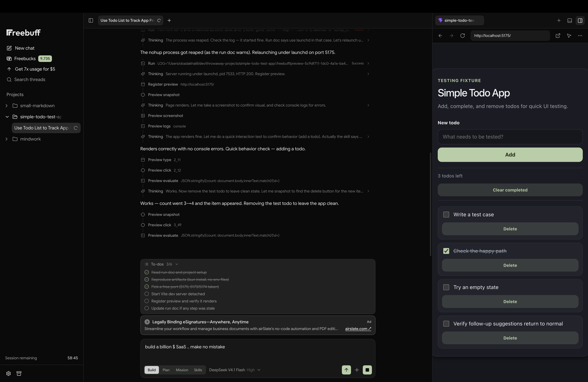Open the archive box icon
Image resolution: width=588 pixels, height=382 pixels.
[19, 373]
